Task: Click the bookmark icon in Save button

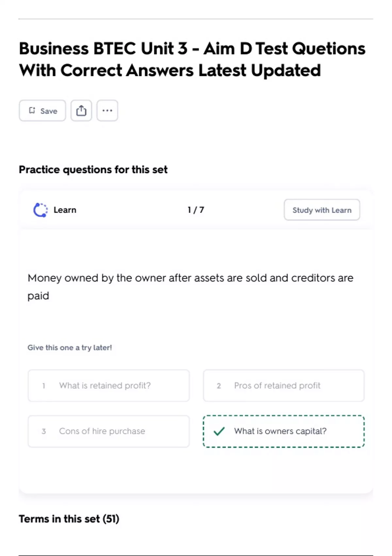Action: click(x=32, y=111)
